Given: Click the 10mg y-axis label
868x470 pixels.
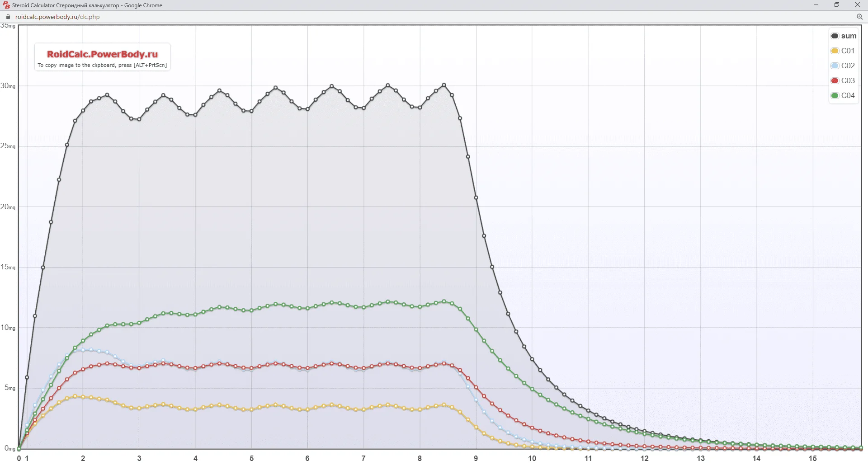Looking at the screenshot, I should click(8, 327).
